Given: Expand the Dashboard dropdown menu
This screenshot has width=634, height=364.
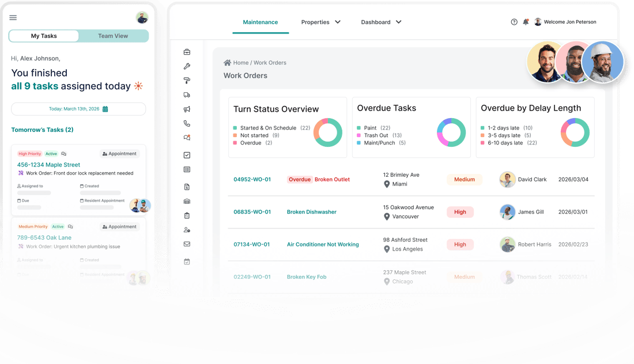Looking at the screenshot, I should point(381,22).
